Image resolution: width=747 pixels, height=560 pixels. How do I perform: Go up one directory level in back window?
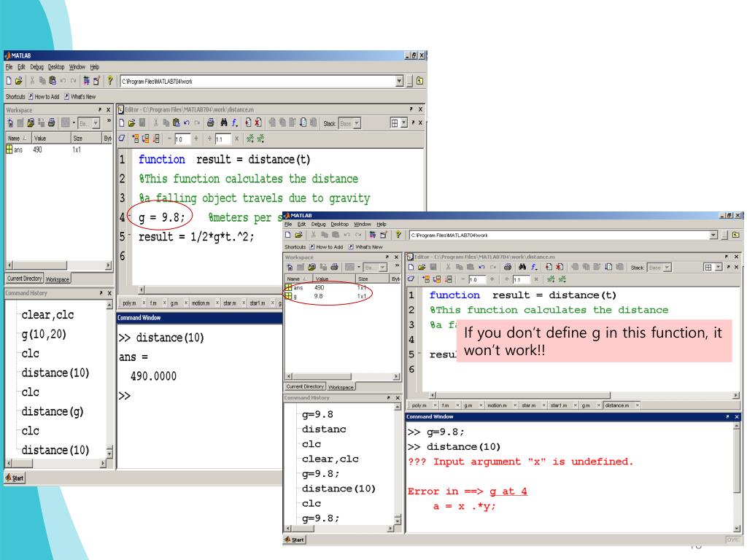click(419, 81)
